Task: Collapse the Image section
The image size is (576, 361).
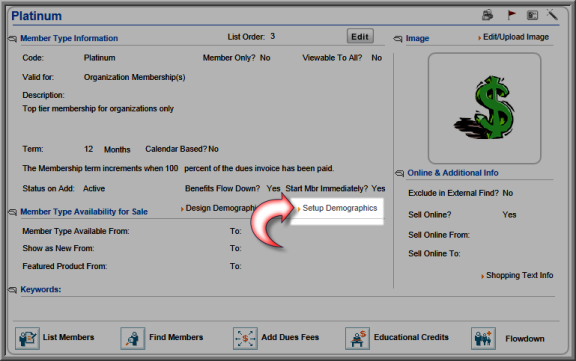Action: point(398,39)
